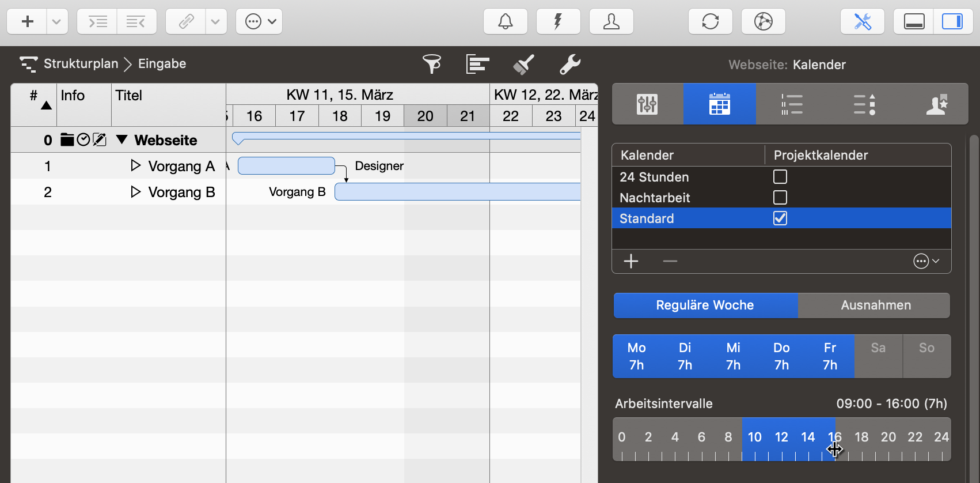Open the resources person icon

611,22
